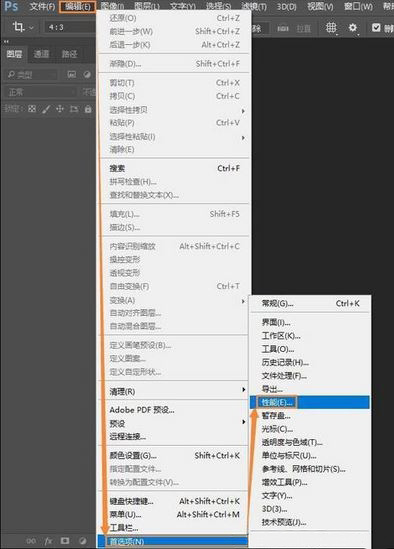Open the 文字(Y) menu
The image size is (394, 549).
(183, 6)
